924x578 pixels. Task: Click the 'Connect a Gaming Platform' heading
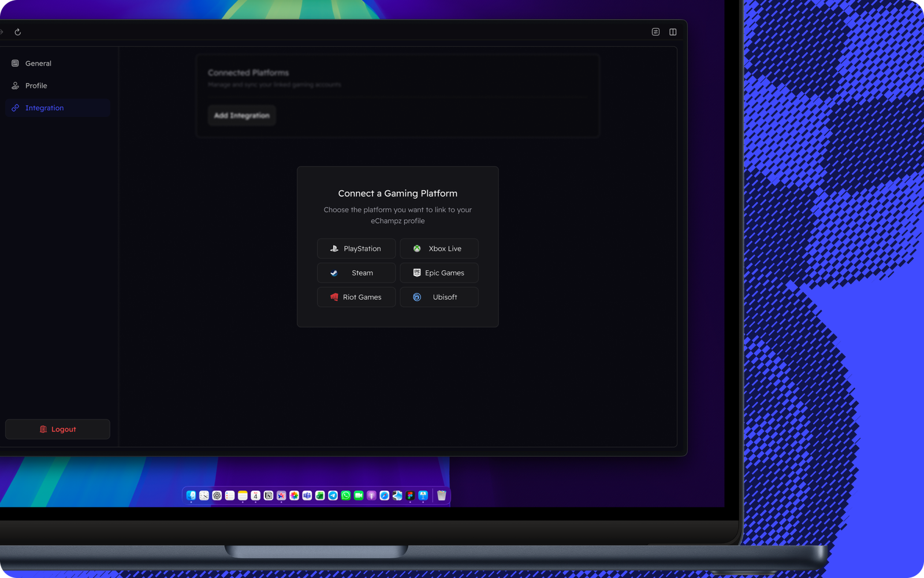pyautogui.click(x=398, y=194)
